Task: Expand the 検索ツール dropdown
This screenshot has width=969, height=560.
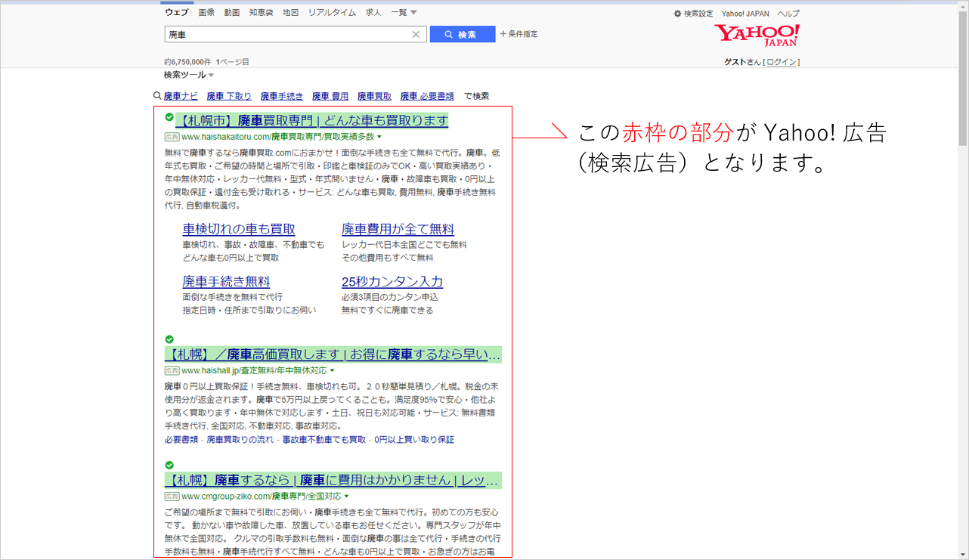Action: pos(189,75)
